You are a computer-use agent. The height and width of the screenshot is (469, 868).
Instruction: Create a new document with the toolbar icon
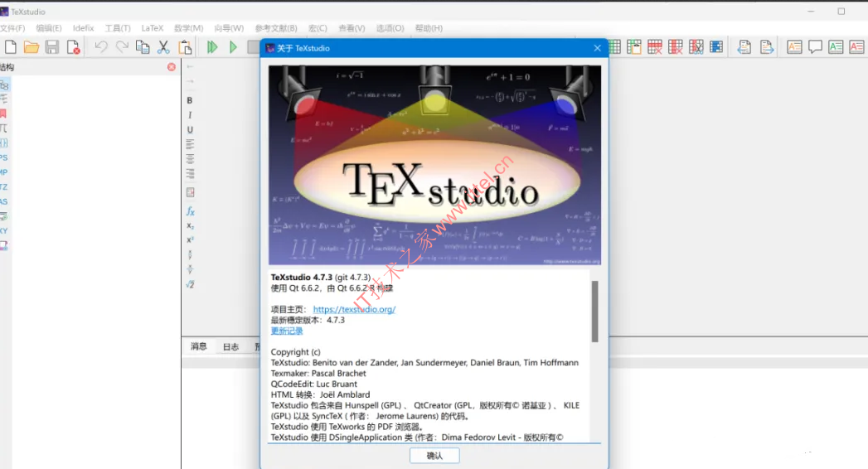[11, 47]
